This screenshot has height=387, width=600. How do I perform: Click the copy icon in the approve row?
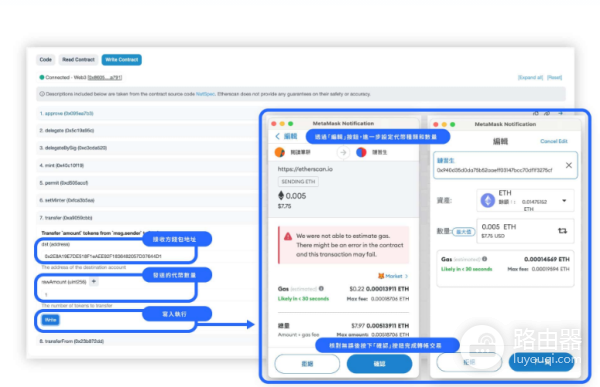click(536, 113)
